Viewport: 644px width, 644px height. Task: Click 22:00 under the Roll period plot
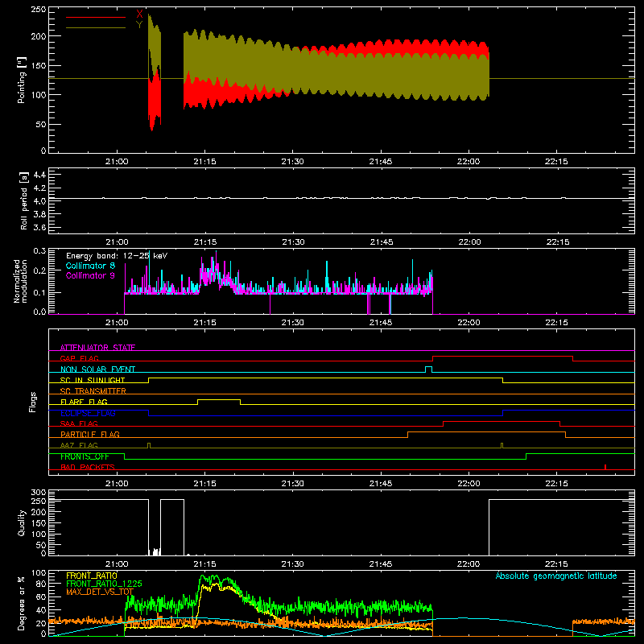click(469, 242)
